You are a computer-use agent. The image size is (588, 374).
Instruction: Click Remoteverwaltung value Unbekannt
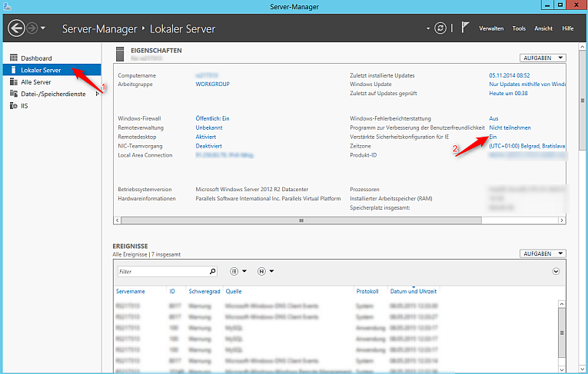pos(209,127)
